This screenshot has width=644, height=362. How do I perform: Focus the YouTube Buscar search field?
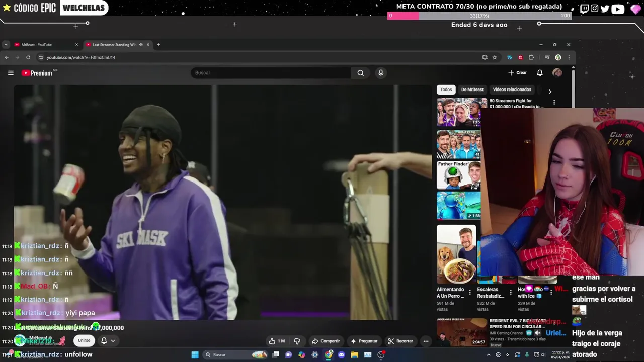pyautogui.click(x=271, y=73)
